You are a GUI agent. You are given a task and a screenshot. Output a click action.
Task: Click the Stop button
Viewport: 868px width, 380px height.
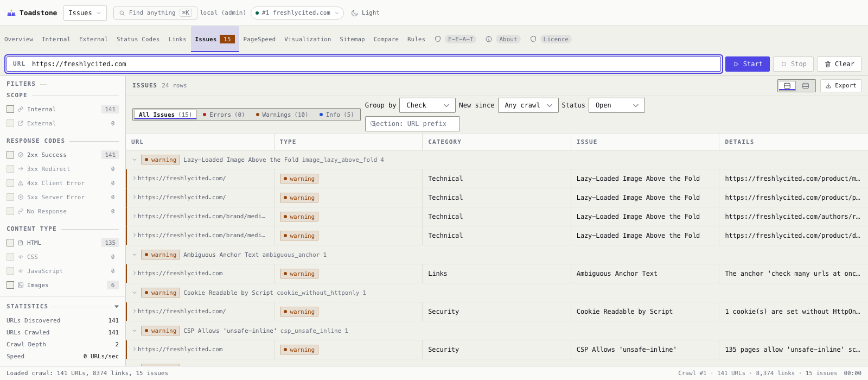pos(794,64)
